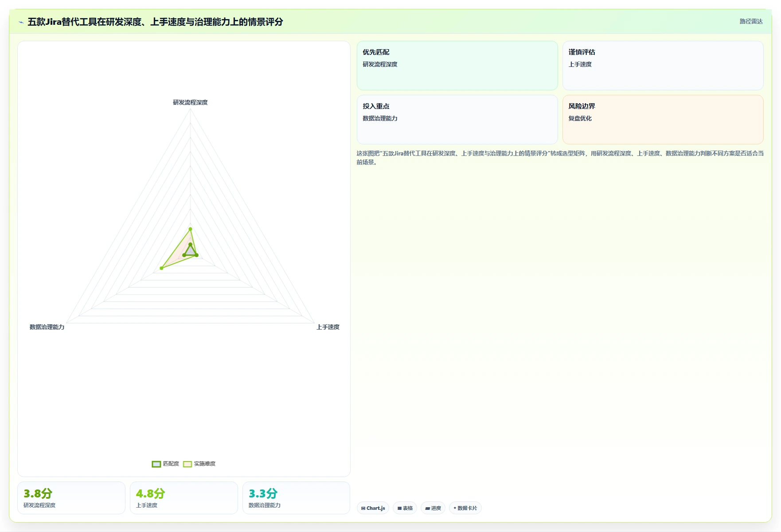
Task: Open the 风险边界 card
Action: tap(663, 120)
